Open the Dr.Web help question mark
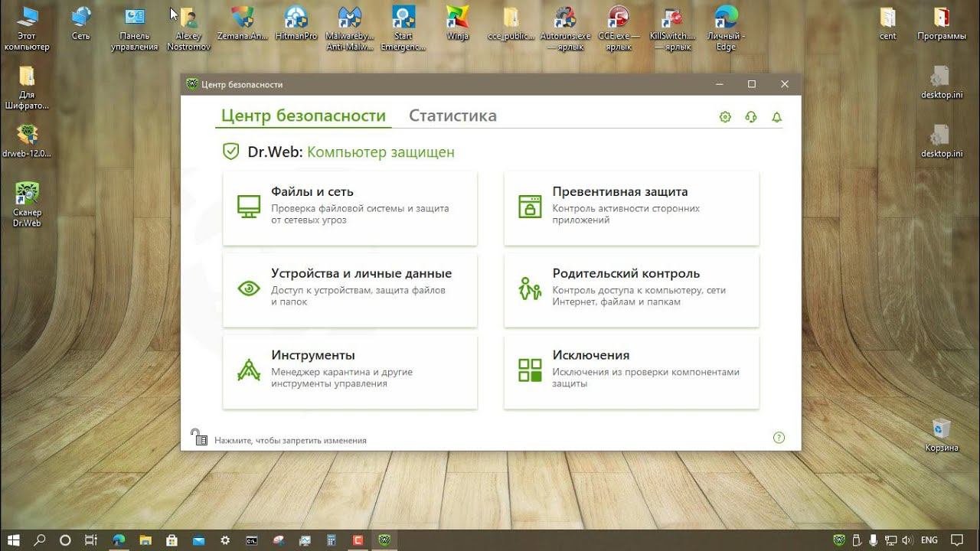Screen dimensions: 980x551 point(779,438)
